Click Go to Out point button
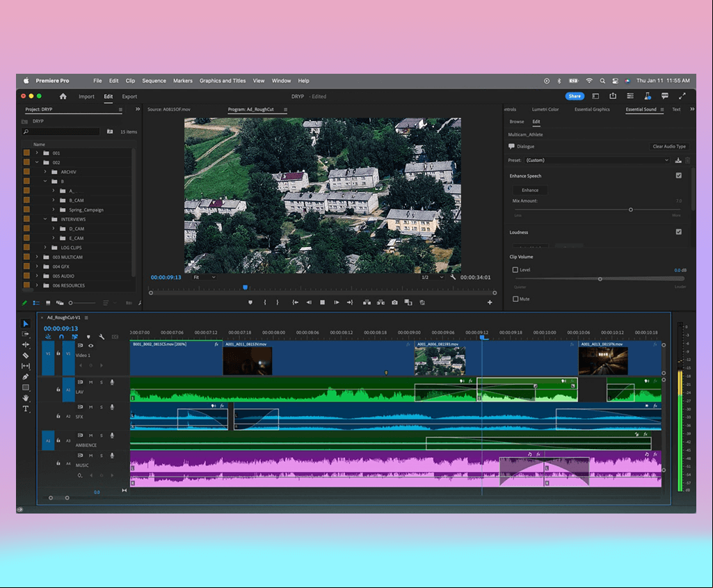The image size is (713, 588). [350, 303]
